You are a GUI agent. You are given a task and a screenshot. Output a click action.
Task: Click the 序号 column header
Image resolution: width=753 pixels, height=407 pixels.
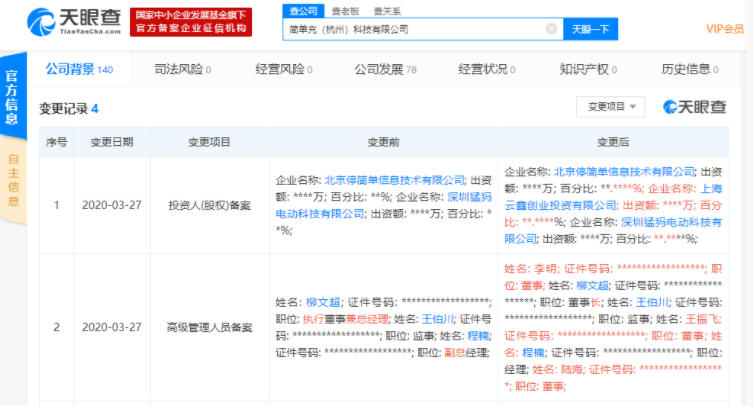coord(57,142)
